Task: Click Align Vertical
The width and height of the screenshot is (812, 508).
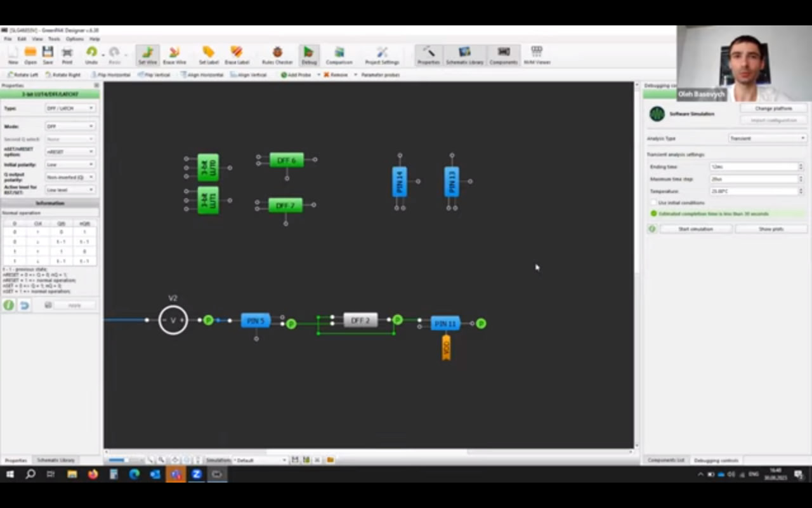Action: pos(248,75)
